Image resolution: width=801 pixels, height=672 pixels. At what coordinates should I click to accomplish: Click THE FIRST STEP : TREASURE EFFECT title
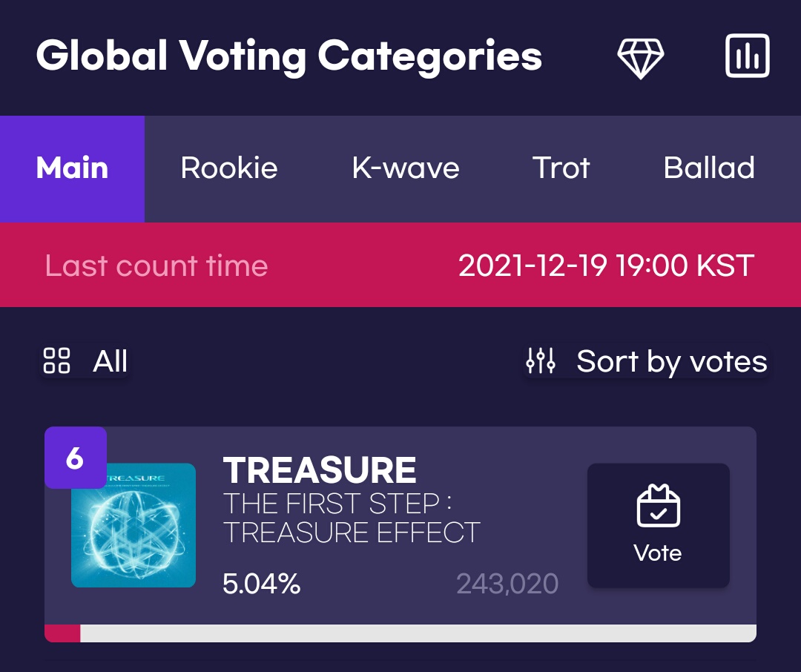pyautogui.click(x=352, y=518)
